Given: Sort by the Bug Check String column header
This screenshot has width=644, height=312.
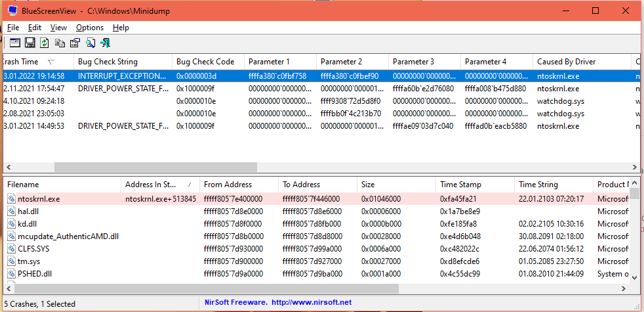Looking at the screenshot, I should click(x=123, y=62).
